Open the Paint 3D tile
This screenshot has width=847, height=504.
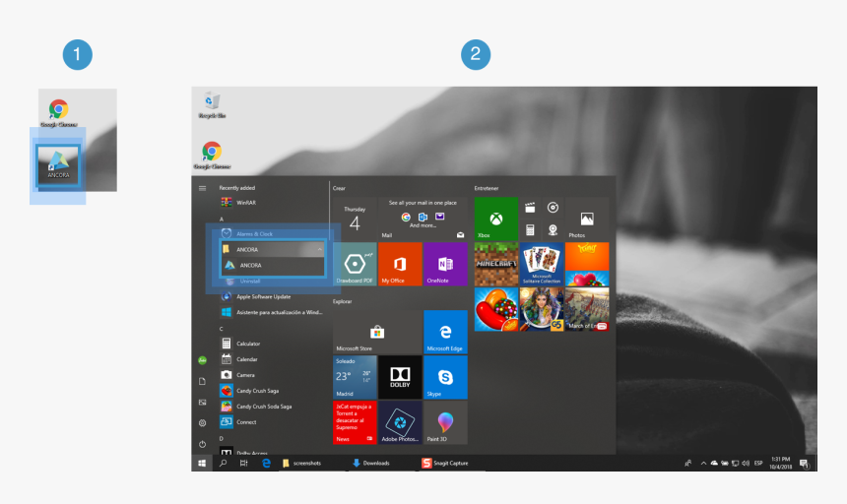click(445, 422)
